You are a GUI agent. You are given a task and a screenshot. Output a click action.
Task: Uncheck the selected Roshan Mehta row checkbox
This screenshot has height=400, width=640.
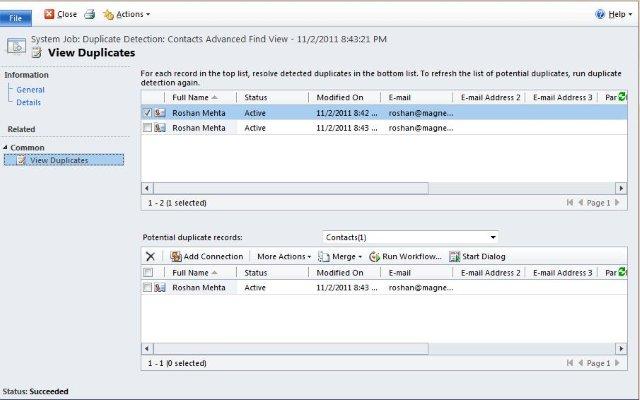click(x=148, y=113)
